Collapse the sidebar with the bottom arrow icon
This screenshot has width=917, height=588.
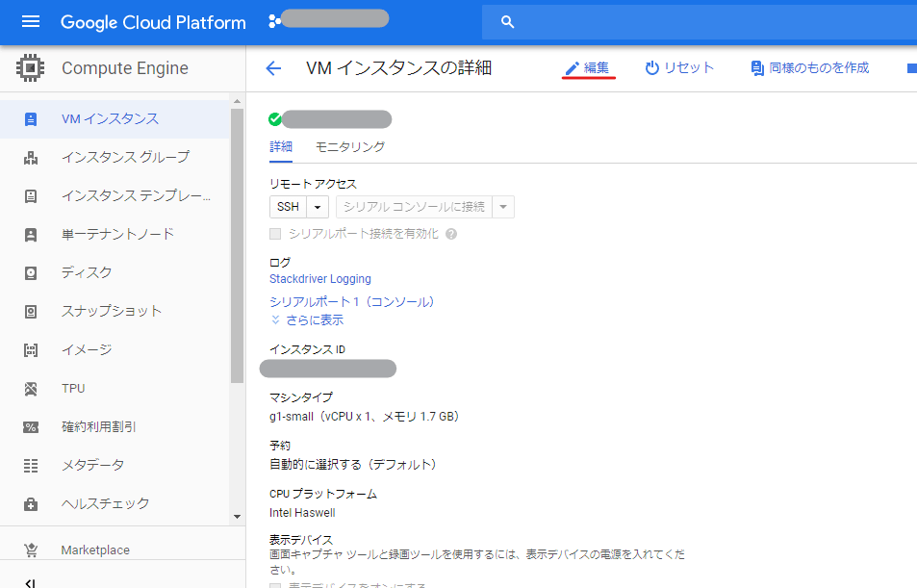[x=31, y=583]
